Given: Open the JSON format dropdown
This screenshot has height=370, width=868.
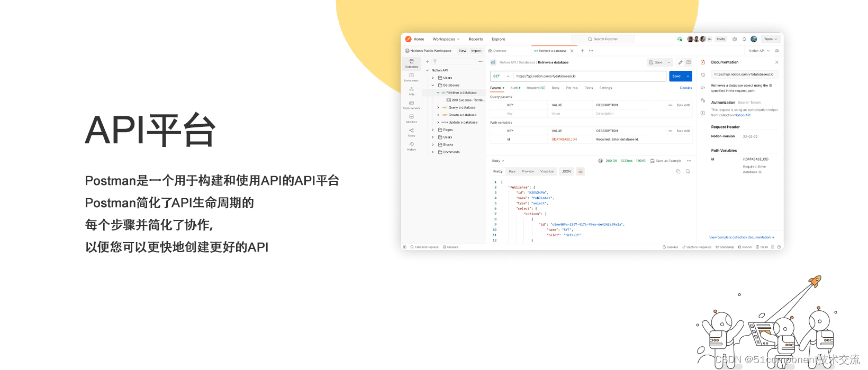Looking at the screenshot, I should coord(566,171).
